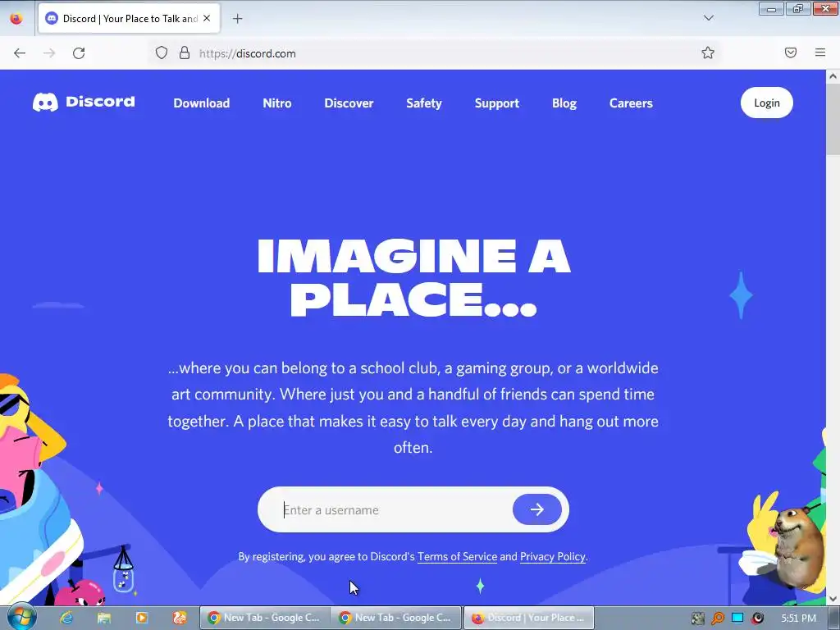Open the media player taskbar icon
The width and height of the screenshot is (840, 630).
141,618
